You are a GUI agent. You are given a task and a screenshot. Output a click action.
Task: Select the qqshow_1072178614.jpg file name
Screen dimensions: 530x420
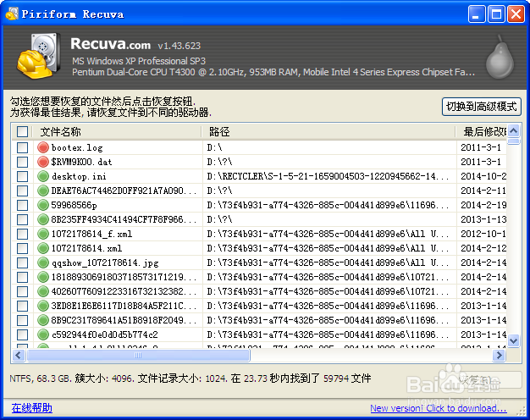coord(105,262)
